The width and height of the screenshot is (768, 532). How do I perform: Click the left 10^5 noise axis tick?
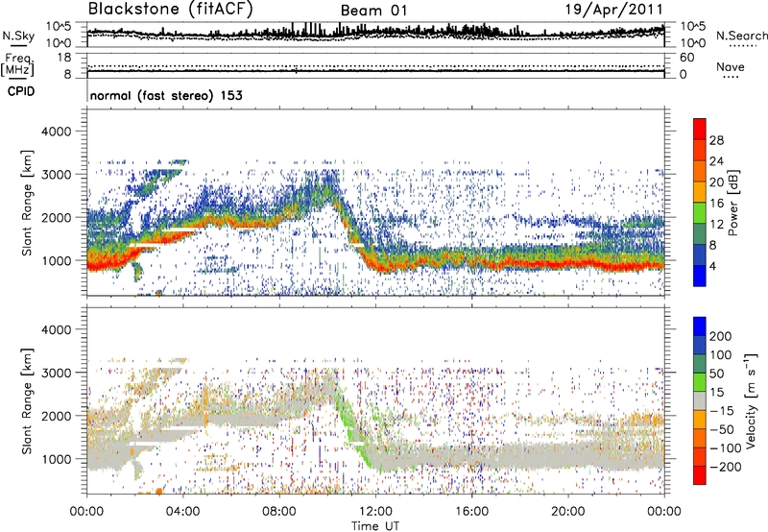click(x=59, y=27)
